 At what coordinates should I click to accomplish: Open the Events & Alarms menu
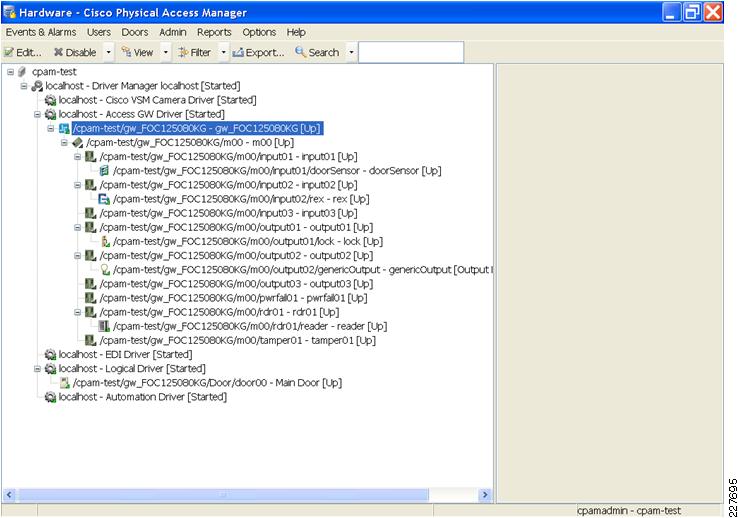click(x=41, y=32)
